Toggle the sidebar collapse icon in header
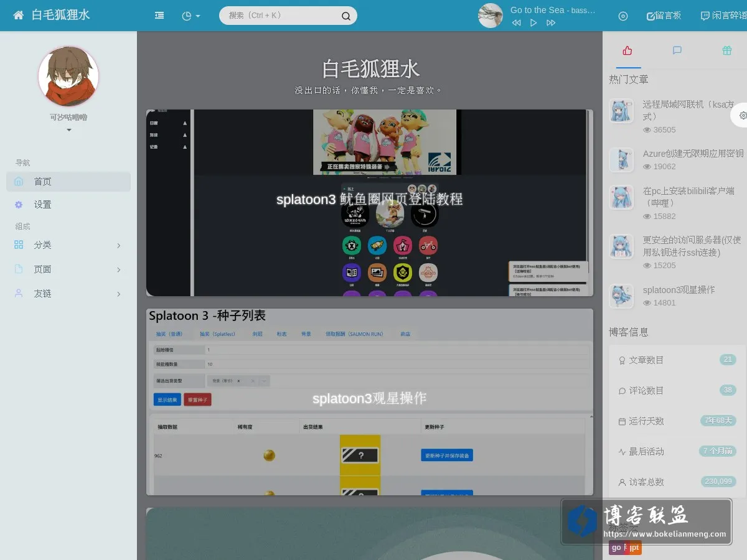 [159, 16]
